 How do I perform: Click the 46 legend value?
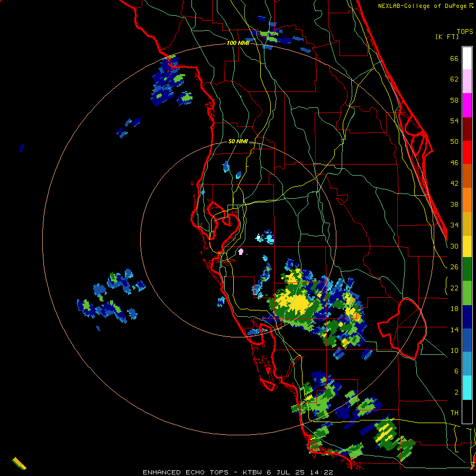(454, 162)
